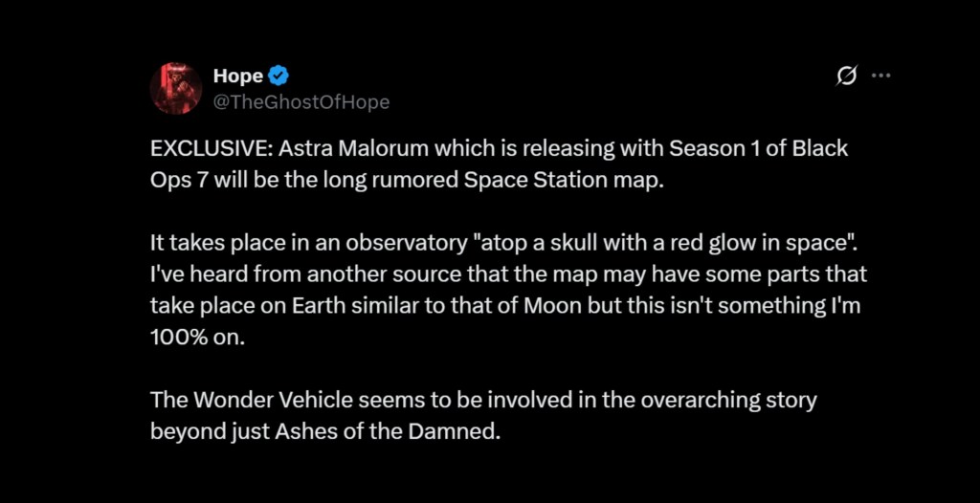
Task: Click Hope's profile avatar picture
Action: pos(175,89)
